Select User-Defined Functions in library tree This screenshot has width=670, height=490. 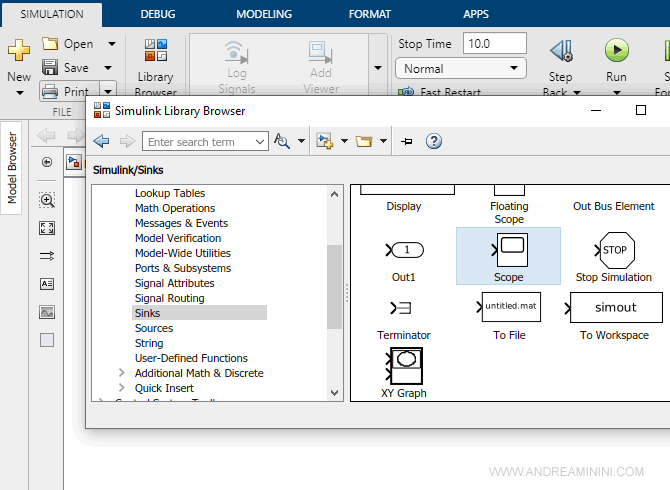click(x=191, y=358)
